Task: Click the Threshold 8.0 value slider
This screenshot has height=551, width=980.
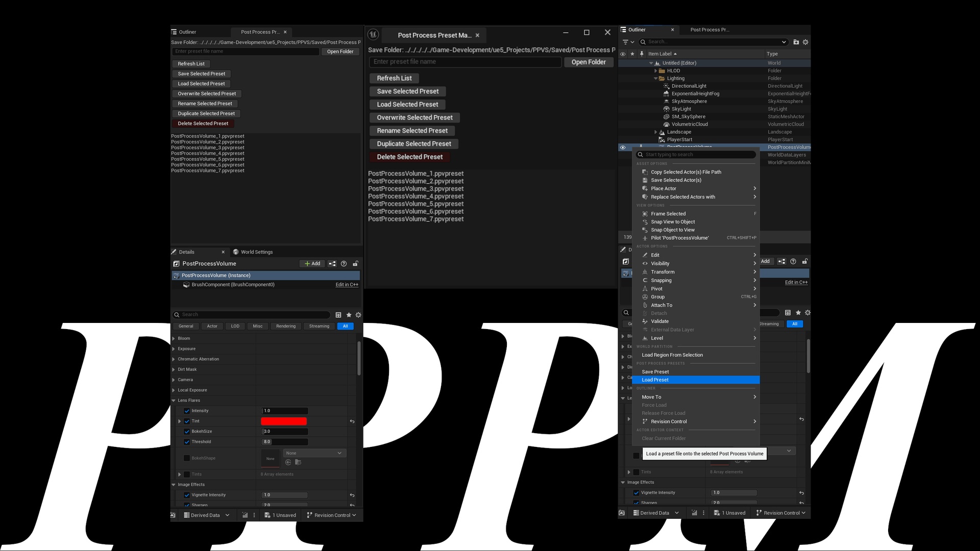Action: (x=285, y=442)
